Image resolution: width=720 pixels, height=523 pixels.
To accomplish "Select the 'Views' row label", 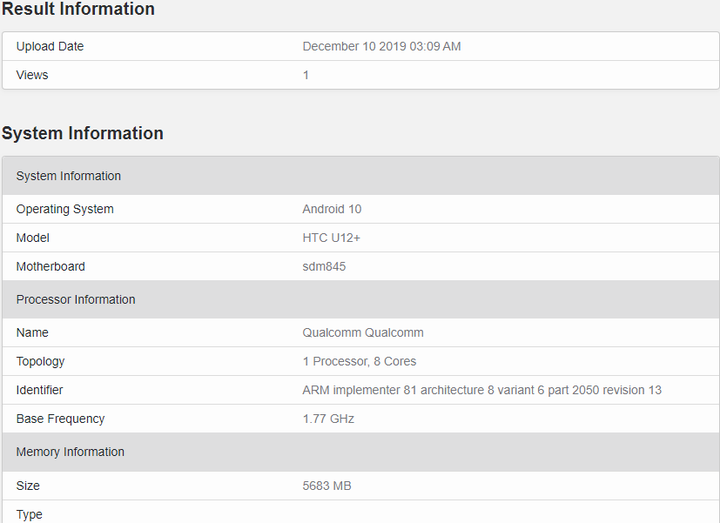I will point(32,75).
